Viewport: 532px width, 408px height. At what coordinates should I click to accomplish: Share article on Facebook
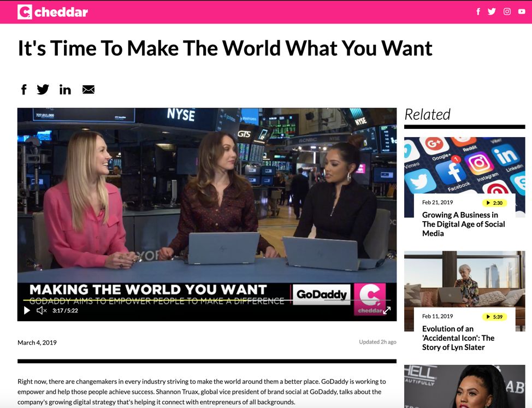point(23,90)
